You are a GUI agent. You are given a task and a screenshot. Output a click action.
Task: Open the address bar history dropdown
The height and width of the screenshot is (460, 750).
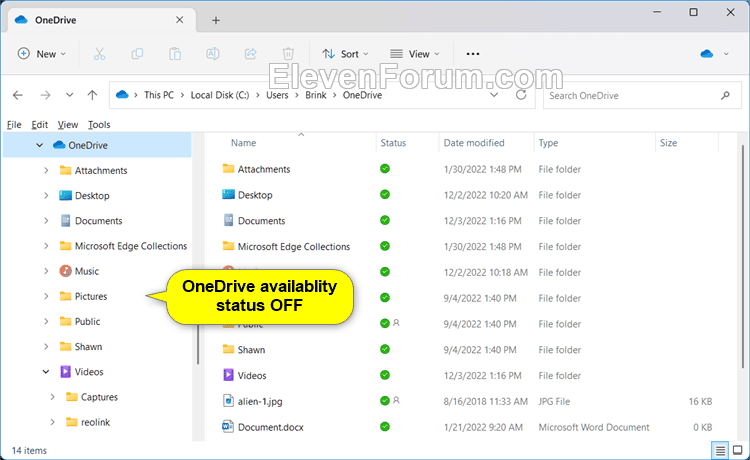coord(494,95)
